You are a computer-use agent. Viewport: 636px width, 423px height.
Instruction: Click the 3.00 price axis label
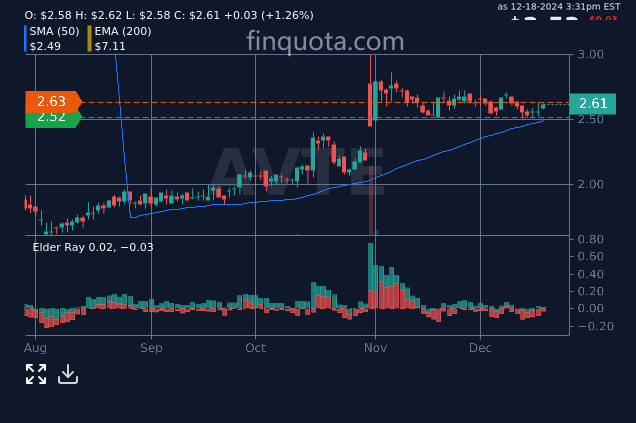pos(591,54)
